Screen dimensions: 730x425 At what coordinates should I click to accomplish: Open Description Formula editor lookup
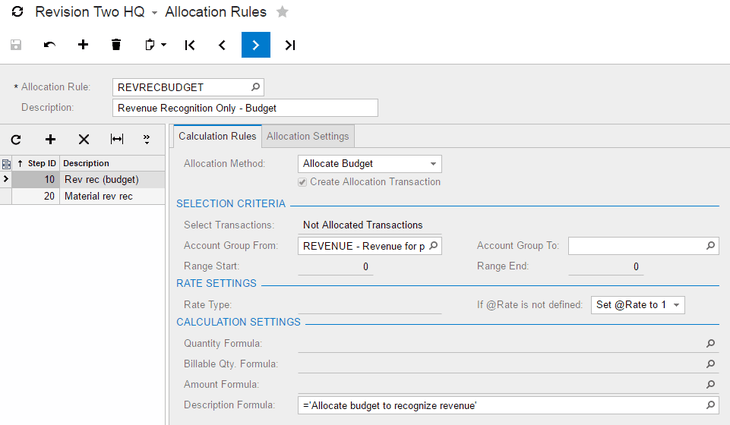710,405
